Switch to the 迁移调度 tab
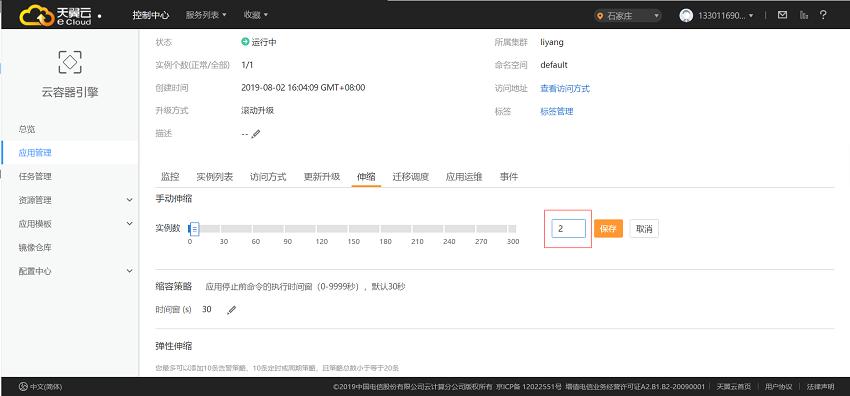This screenshot has height=396, width=850. 411,177
